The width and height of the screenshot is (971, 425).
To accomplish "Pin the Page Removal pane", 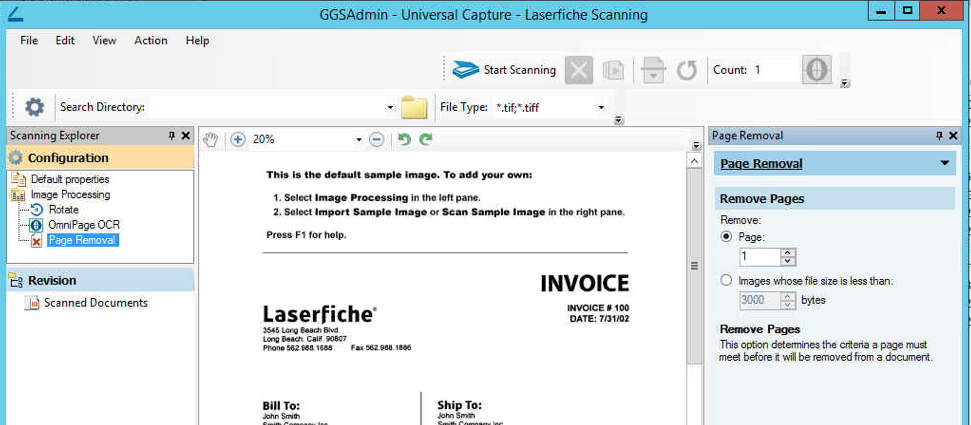I will (939, 136).
